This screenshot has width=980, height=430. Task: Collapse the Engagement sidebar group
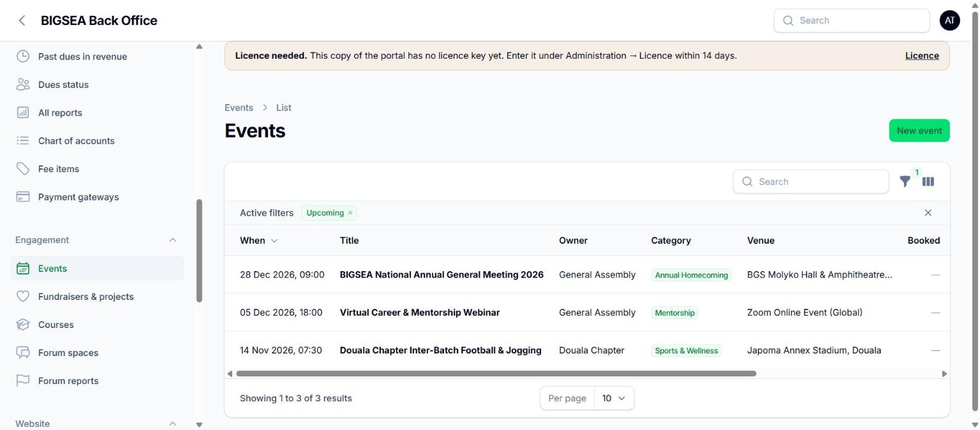point(172,240)
